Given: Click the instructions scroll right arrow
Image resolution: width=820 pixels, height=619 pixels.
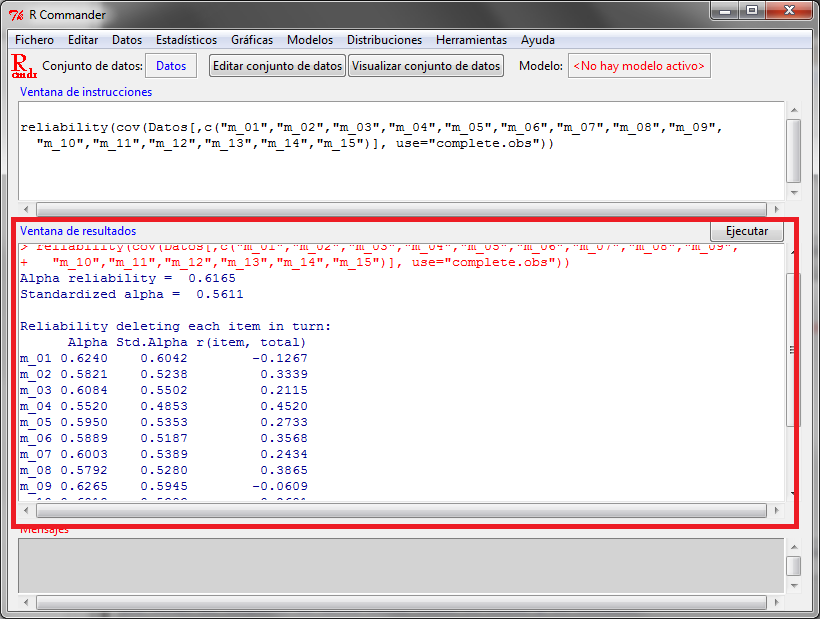Looking at the screenshot, I should (x=776, y=209).
